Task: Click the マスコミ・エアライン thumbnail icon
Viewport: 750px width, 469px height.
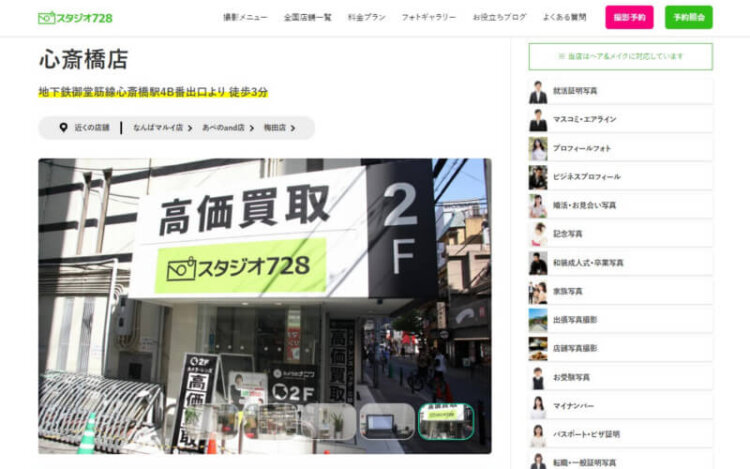Action: (x=538, y=120)
